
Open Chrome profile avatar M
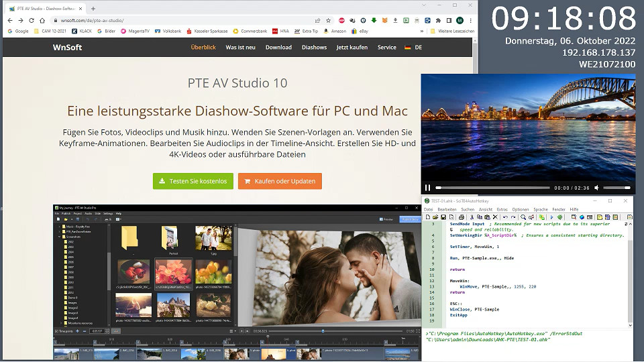(460, 21)
